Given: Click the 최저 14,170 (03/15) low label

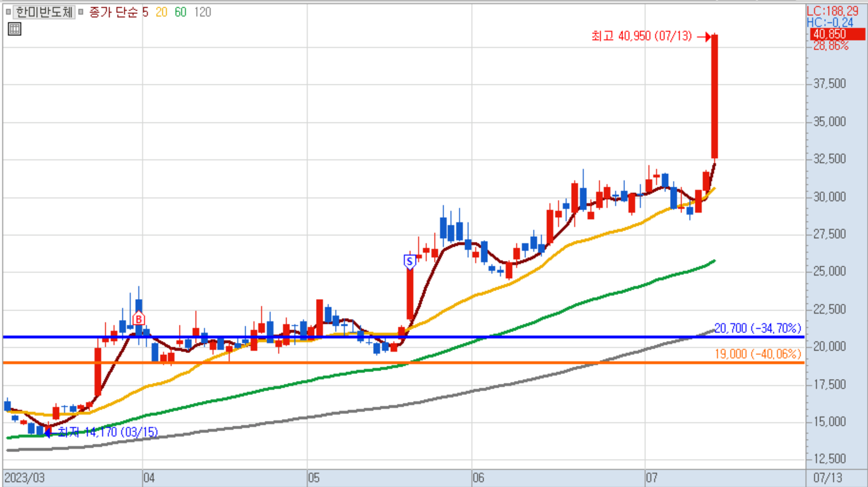Looking at the screenshot, I should click(x=108, y=432).
